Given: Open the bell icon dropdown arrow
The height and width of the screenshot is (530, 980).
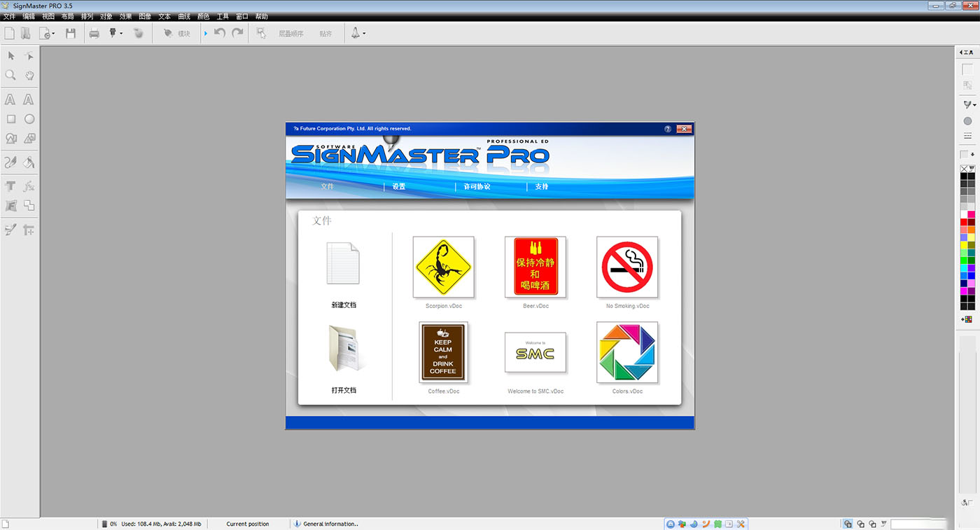Looking at the screenshot, I should 364,34.
